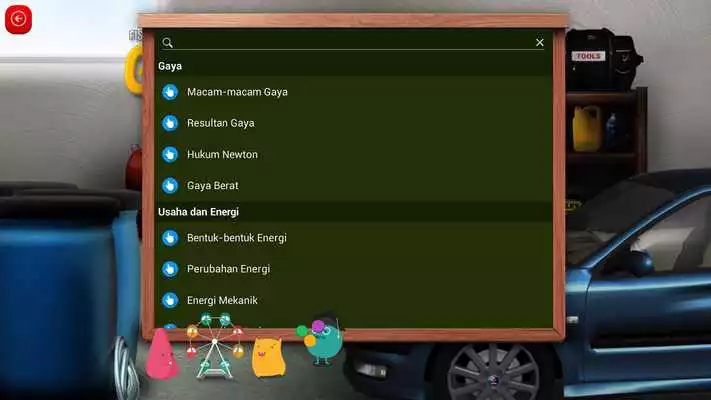The width and height of the screenshot is (711, 400).
Task: Tap hand icon beside Hukum Newton
Action: pyautogui.click(x=170, y=154)
